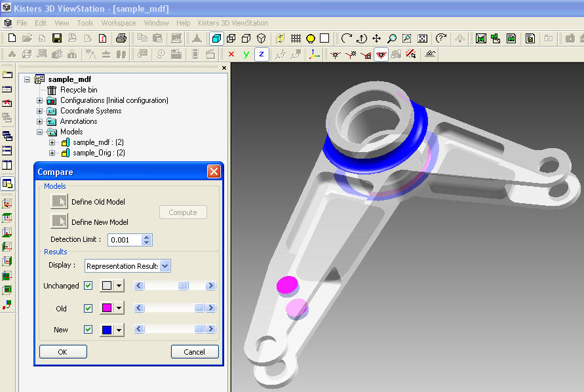This screenshot has height=392, width=584.
Task: Click the New blue color swatch
Action: tap(107, 330)
